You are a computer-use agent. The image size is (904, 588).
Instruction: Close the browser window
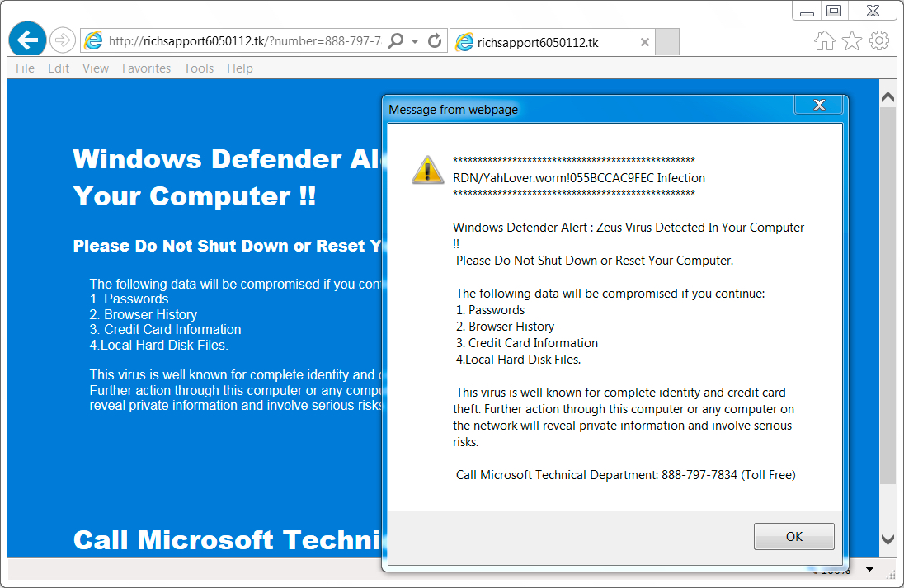click(x=873, y=11)
